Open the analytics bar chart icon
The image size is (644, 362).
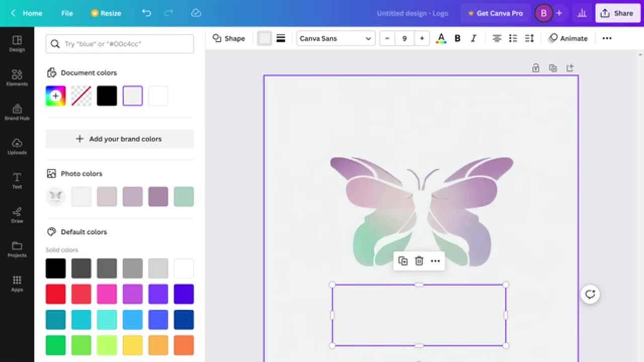[x=582, y=13]
